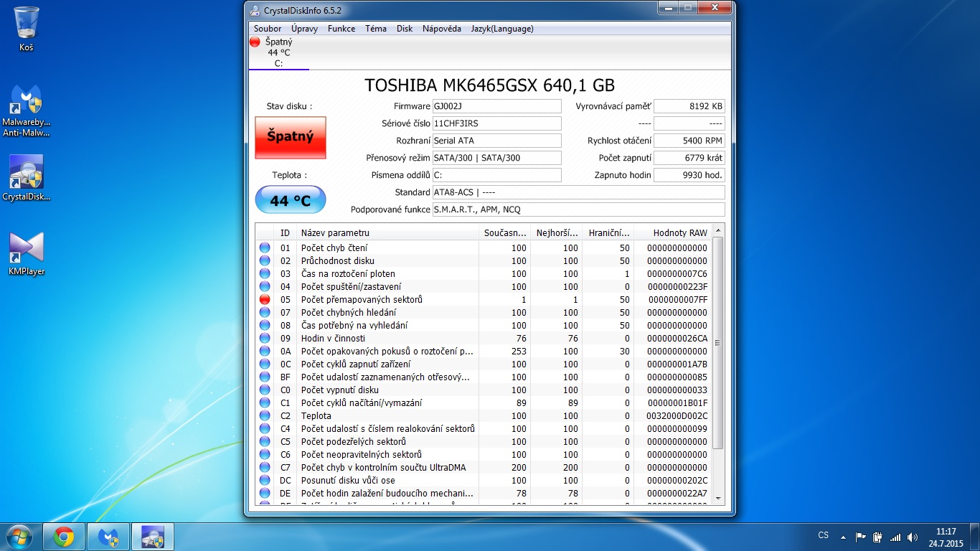Click the red status icon for drive C:
This screenshot has height=551, width=980.
[x=255, y=42]
